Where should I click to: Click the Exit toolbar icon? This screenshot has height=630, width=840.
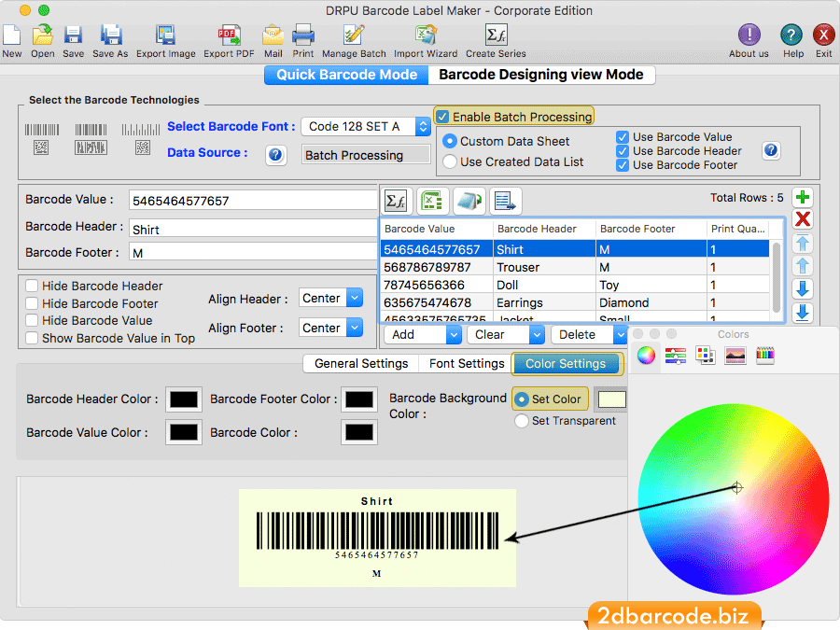click(823, 35)
